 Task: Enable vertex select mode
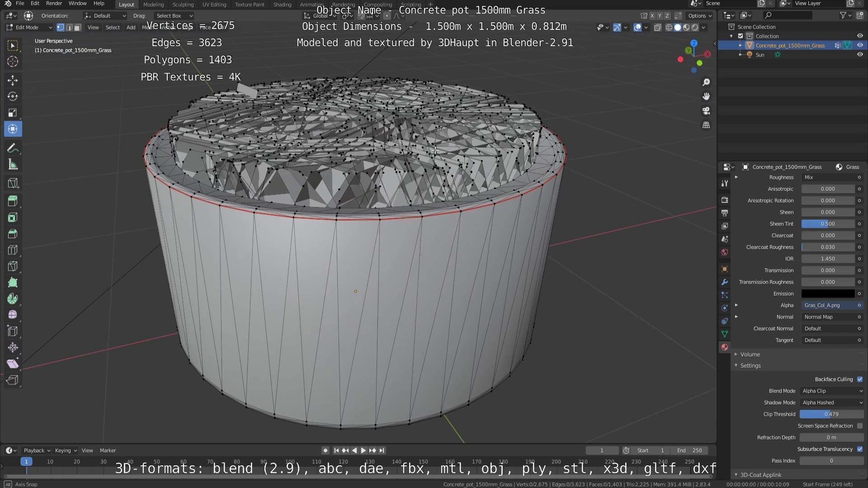pos(61,28)
